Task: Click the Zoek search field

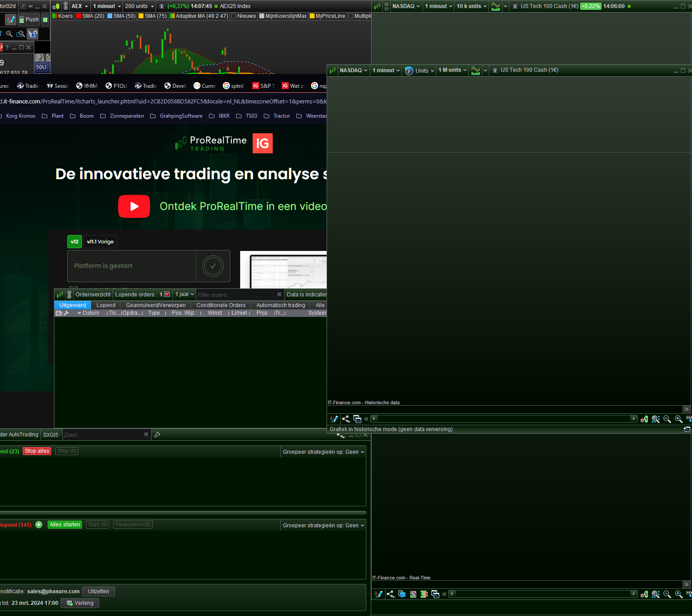Action: (x=102, y=435)
